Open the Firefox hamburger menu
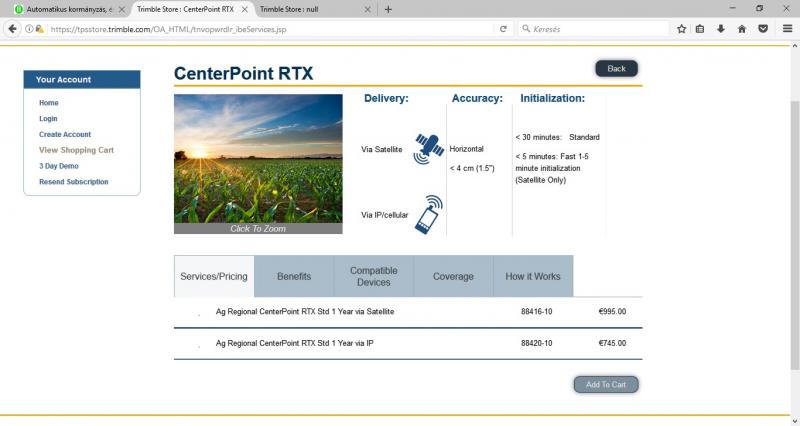This screenshot has width=800, height=426. click(787, 29)
